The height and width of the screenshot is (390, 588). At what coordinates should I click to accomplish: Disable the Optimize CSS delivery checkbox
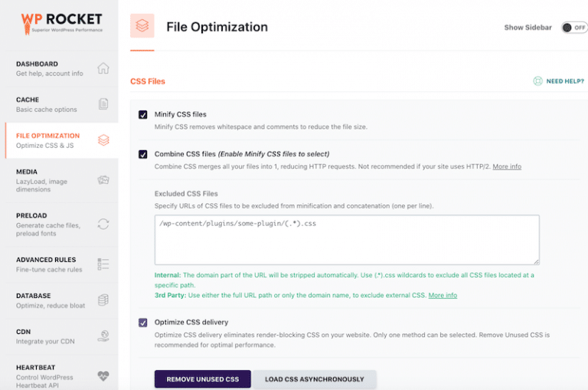pos(142,323)
